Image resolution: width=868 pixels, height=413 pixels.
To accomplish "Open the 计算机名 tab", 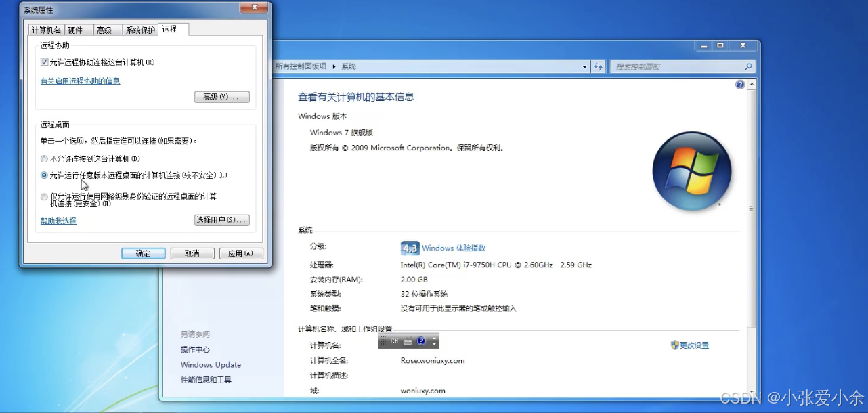I will [x=47, y=30].
